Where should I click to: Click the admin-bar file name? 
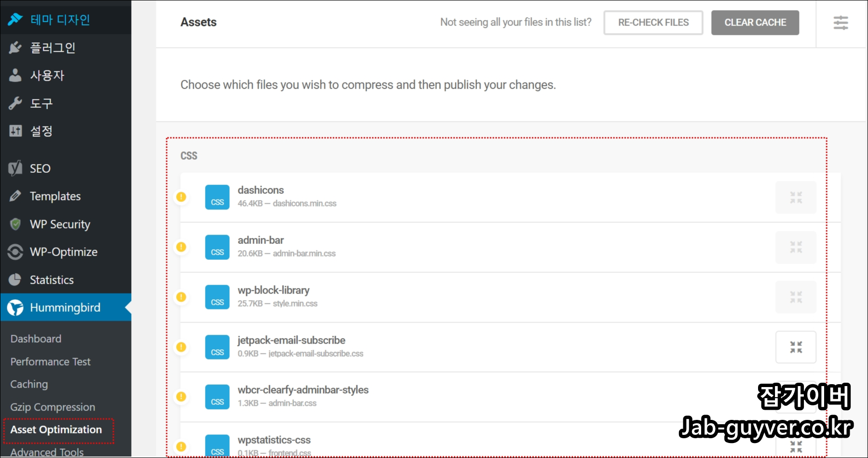coord(260,240)
